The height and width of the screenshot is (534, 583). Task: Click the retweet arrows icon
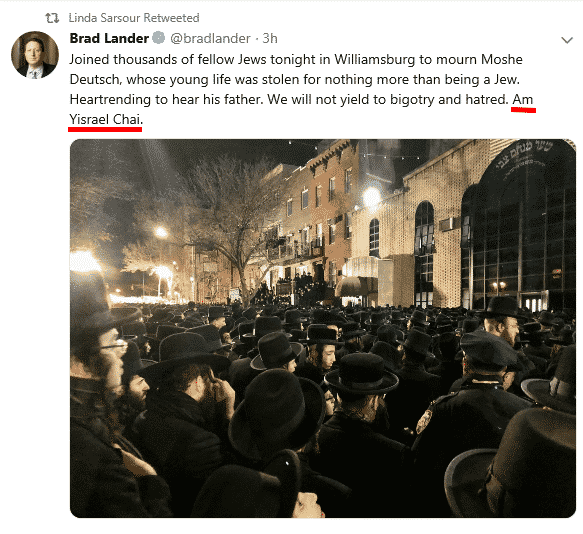[52, 18]
